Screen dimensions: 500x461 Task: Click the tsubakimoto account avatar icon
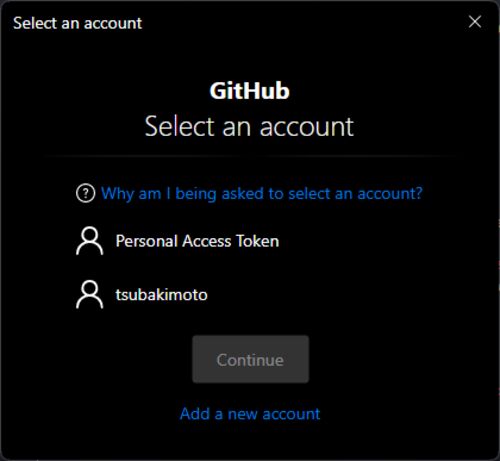click(x=90, y=295)
